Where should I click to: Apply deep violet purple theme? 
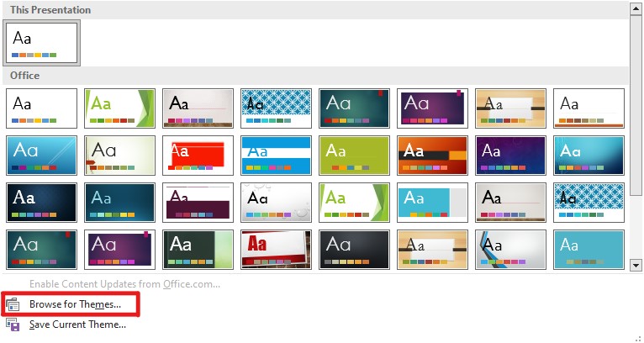click(510, 156)
